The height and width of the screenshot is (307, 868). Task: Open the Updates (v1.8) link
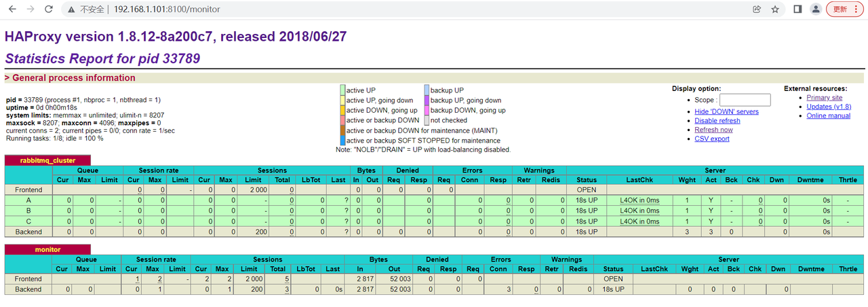tap(829, 107)
